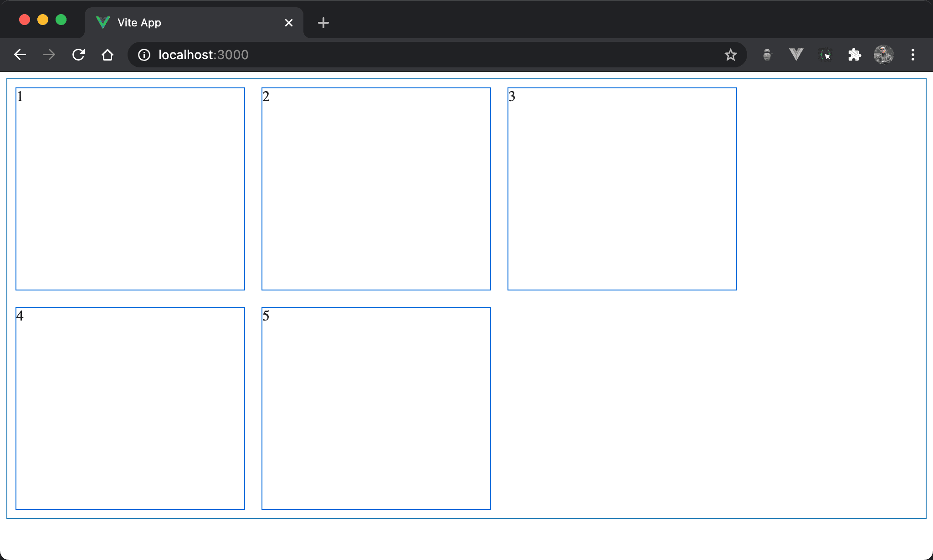Click the box labeled 4

coord(130,408)
